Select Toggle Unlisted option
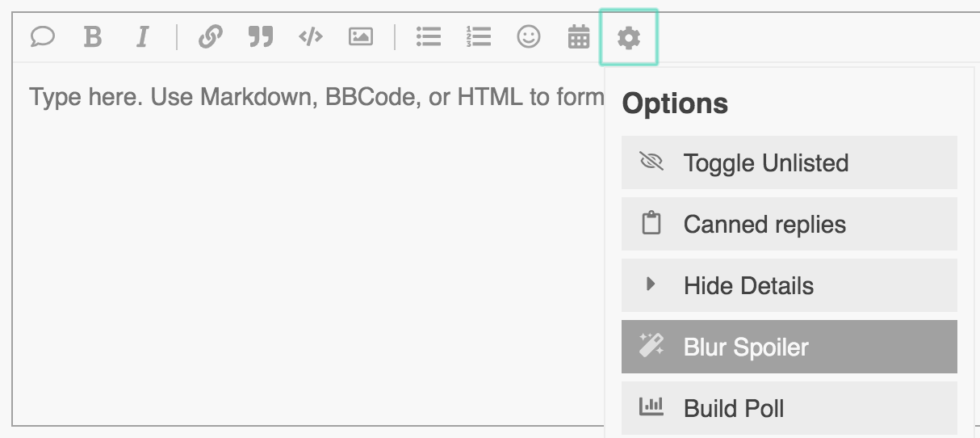This screenshot has height=438, width=980. (789, 162)
